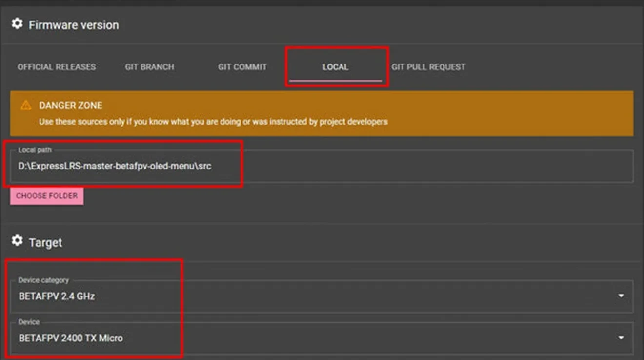Click the gear icon beside Firmware version
The height and width of the screenshot is (360, 644).
[17, 24]
